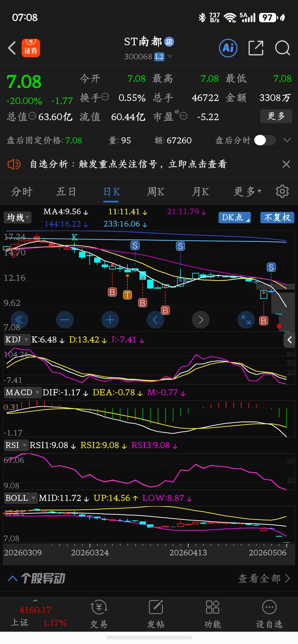This screenshot has height=644, width=298.
Task: Tap the speaker announcement icon
Action: 14,164
